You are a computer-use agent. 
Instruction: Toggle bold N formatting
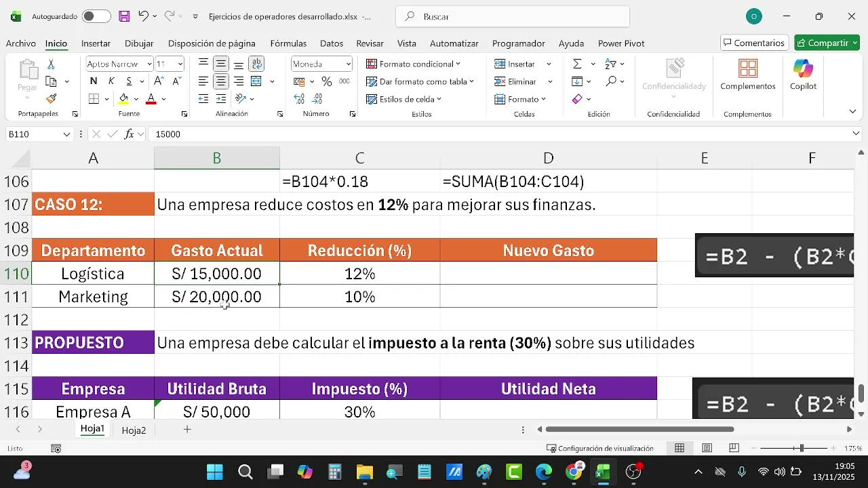[x=94, y=81]
